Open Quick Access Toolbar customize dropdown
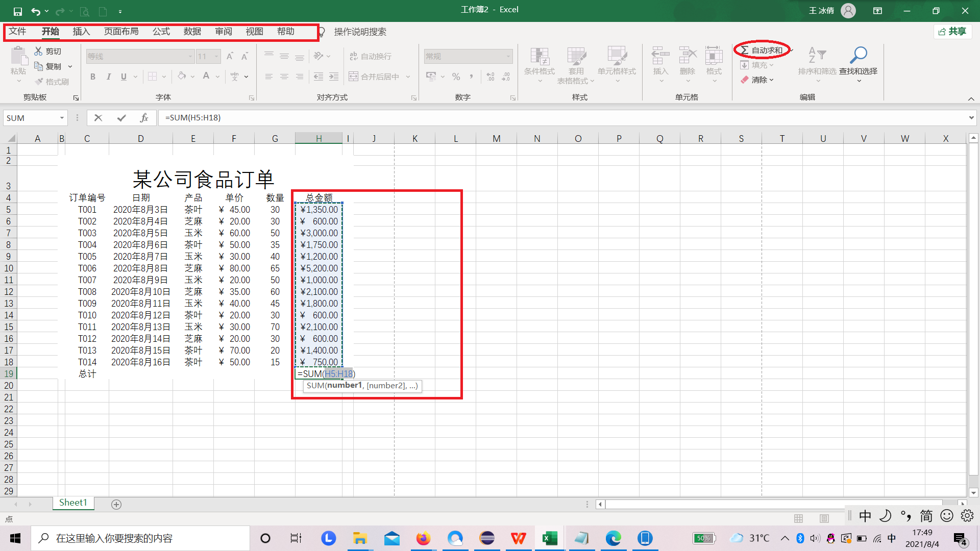Image resolution: width=980 pixels, height=551 pixels. coord(120,11)
